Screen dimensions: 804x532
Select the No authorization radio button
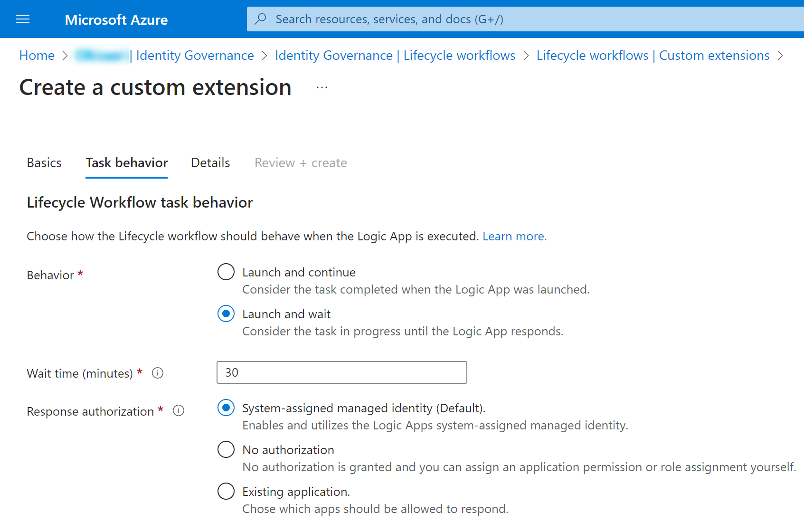(226, 450)
